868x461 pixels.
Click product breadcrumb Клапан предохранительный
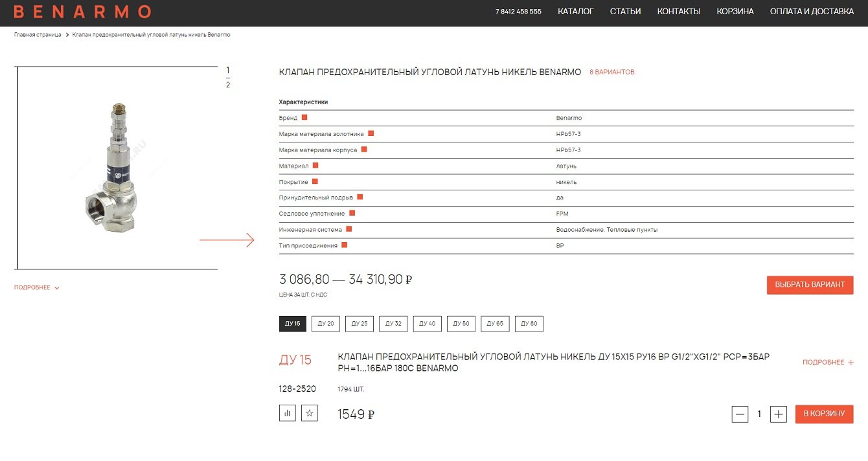[x=151, y=35]
